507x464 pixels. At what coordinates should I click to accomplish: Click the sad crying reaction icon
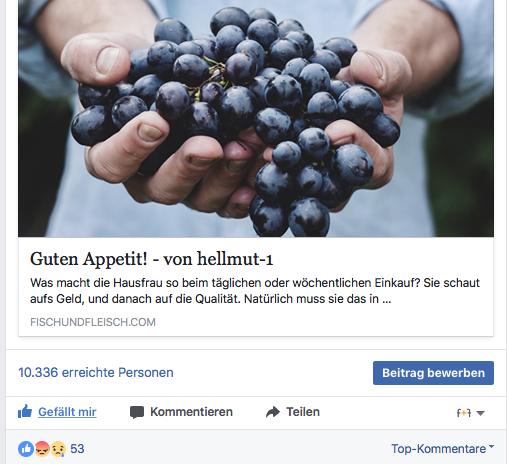tap(58, 449)
